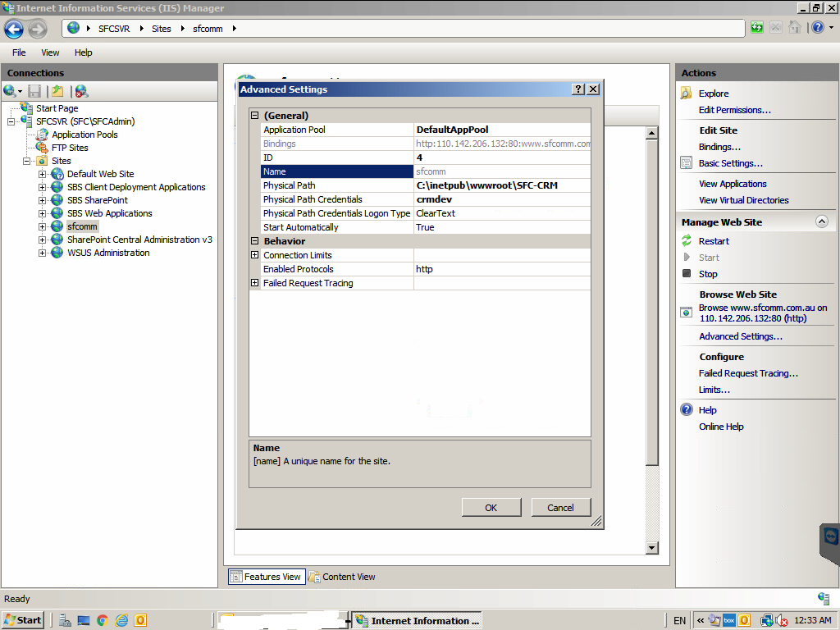Open the View menu
This screenshot has height=630, width=840.
tap(50, 52)
